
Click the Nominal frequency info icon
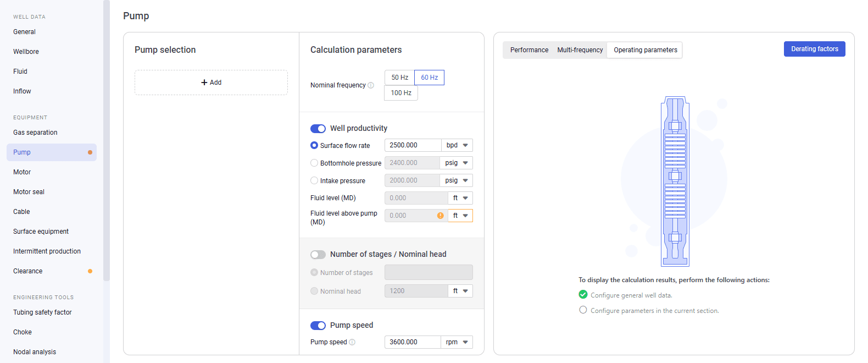click(x=371, y=85)
